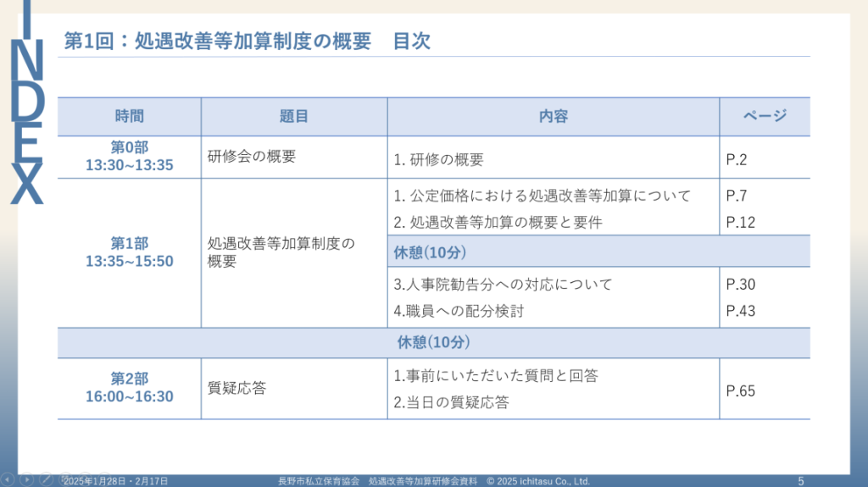Select the ページ column header
Image resolution: width=868 pixels, height=487 pixels.
point(765,116)
